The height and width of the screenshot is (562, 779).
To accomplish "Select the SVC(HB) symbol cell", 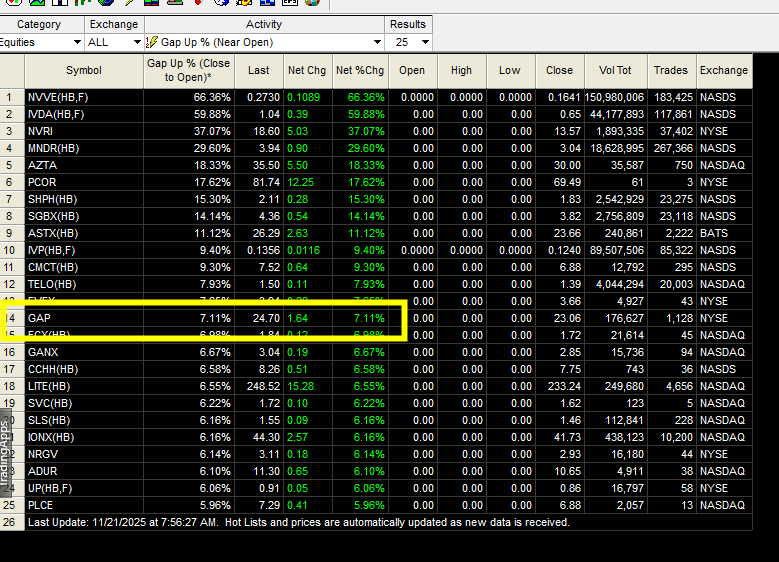I will [84, 403].
